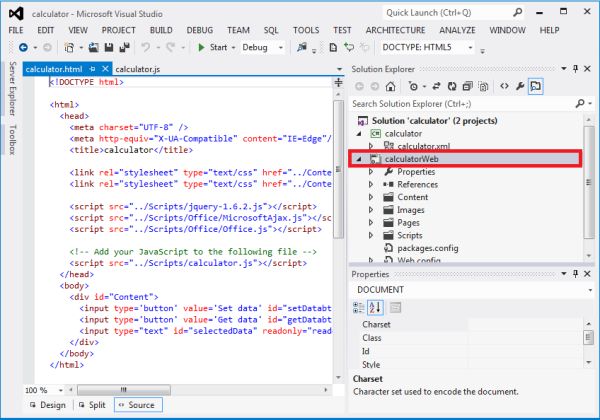
Task: Pin the Solution Explorer panel
Action: click(x=577, y=68)
